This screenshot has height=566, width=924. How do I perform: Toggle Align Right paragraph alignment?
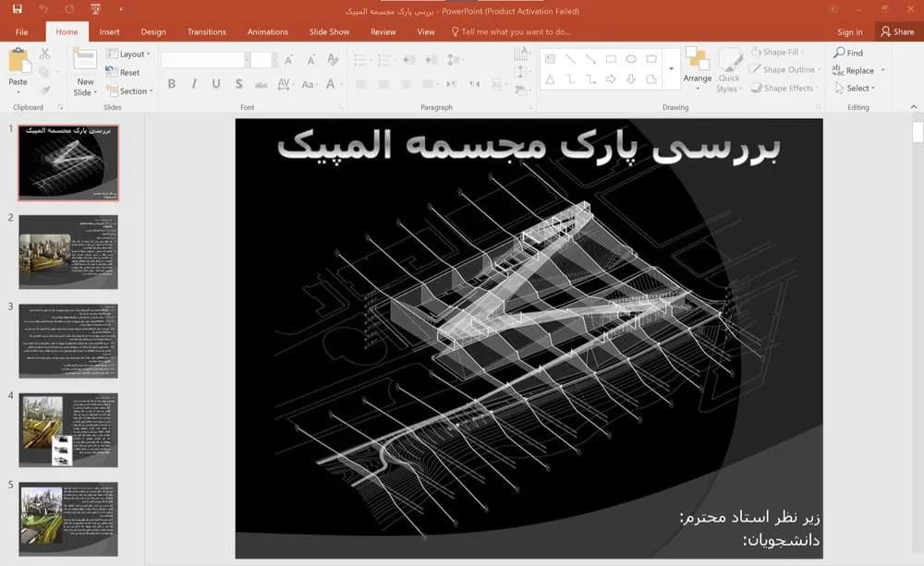coord(406,84)
